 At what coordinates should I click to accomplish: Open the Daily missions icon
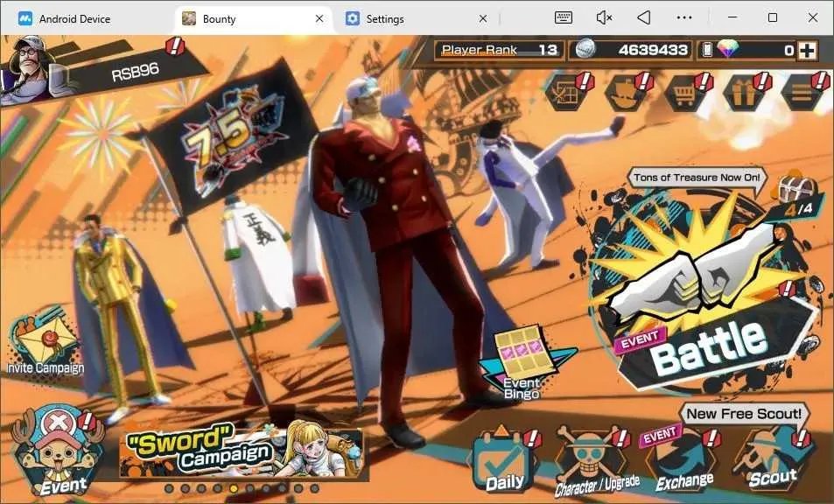click(x=504, y=460)
